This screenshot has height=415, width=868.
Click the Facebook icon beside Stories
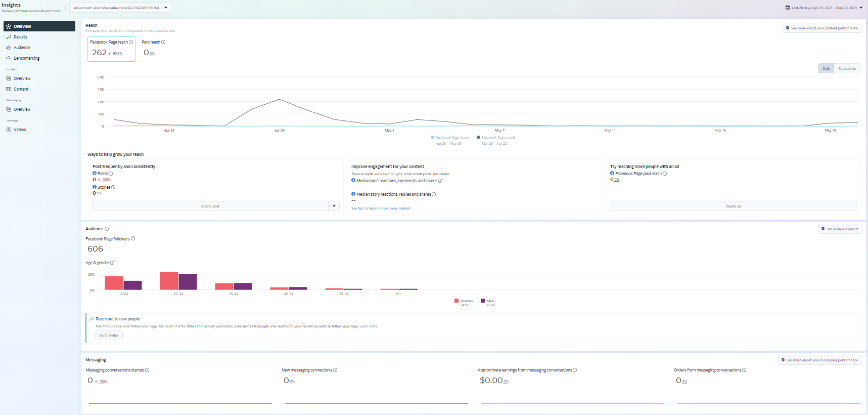[x=95, y=187]
